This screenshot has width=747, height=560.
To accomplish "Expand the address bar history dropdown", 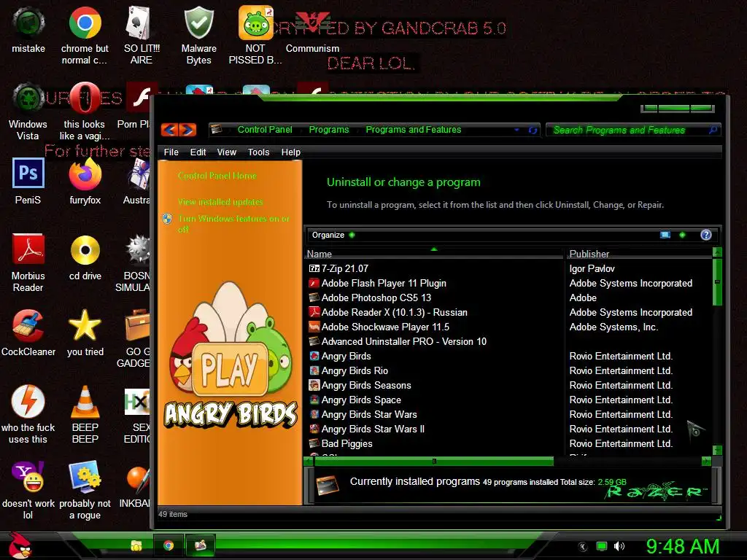I will 517,130.
